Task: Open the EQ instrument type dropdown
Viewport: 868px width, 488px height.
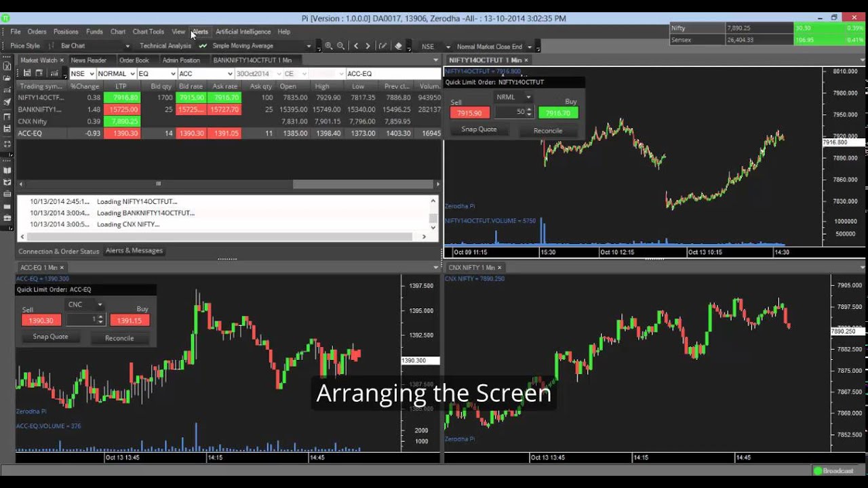Action: click(172, 74)
